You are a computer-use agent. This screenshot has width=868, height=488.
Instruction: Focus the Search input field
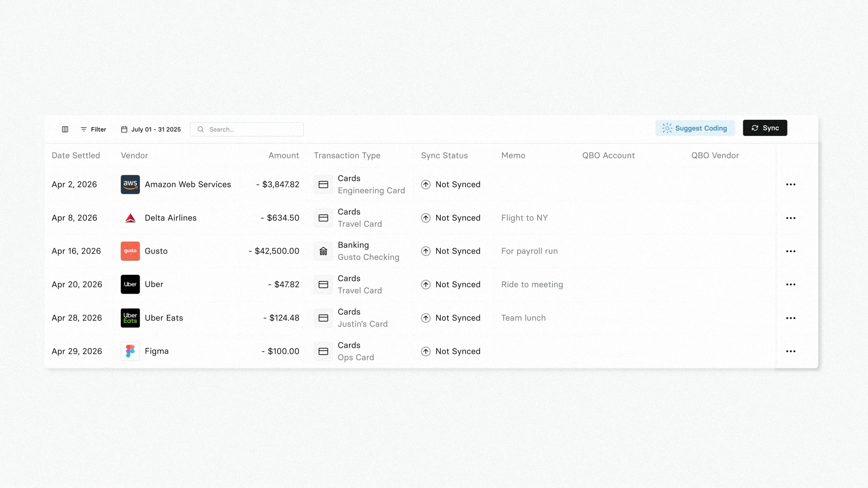click(x=247, y=129)
